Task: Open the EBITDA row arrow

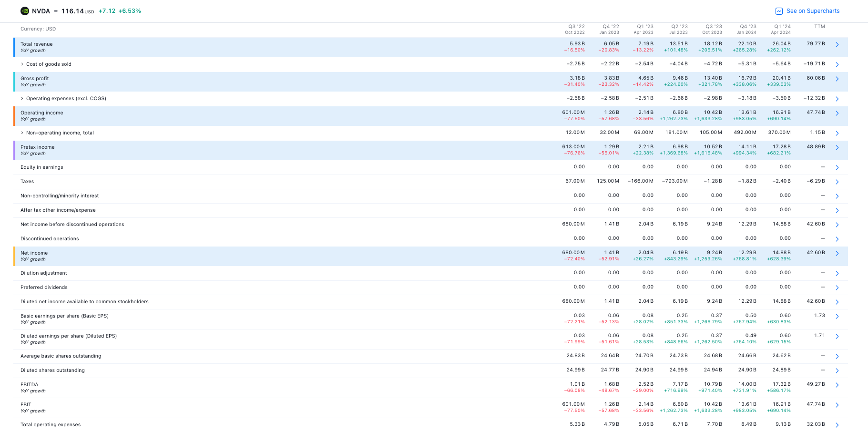Action: click(x=837, y=385)
